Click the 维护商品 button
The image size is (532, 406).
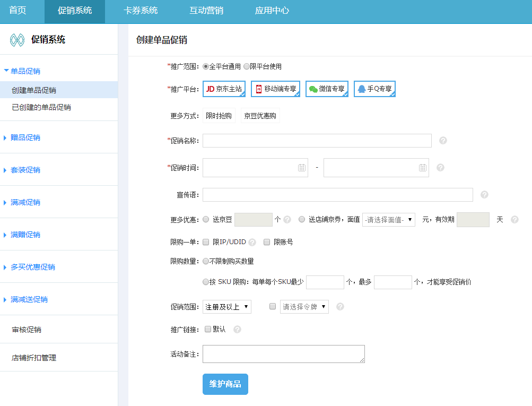pyautogui.click(x=225, y=384)
